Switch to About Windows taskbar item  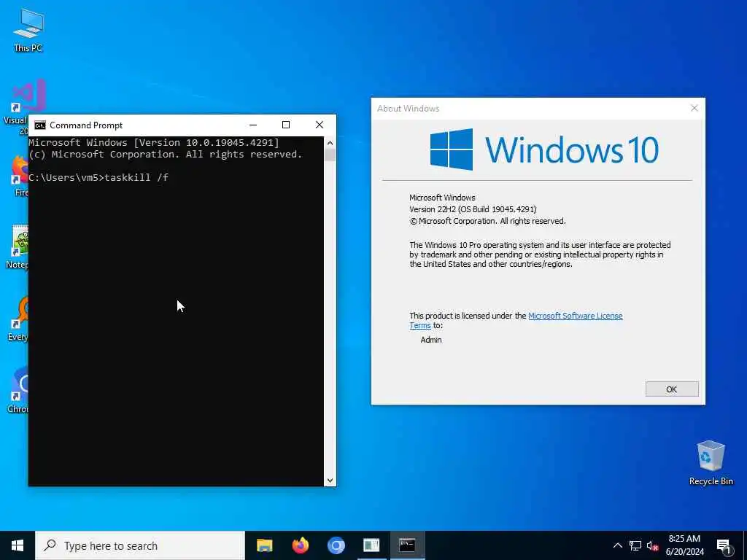[x=371, y=545]
